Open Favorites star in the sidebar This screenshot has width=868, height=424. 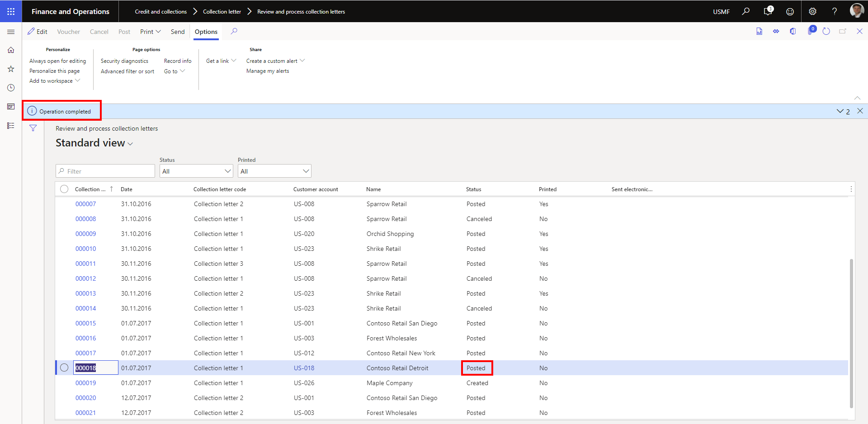pyautogui.click(x=11, y=69)
